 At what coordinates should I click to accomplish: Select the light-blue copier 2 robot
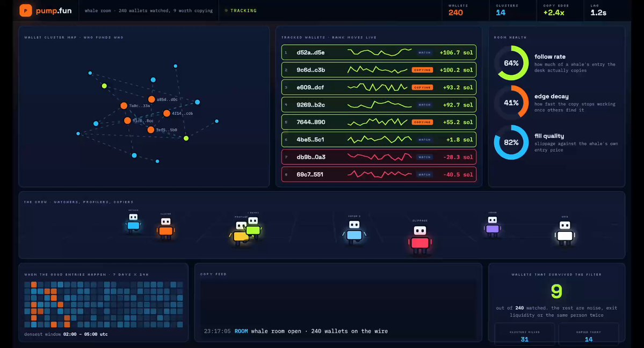point(354,232)
